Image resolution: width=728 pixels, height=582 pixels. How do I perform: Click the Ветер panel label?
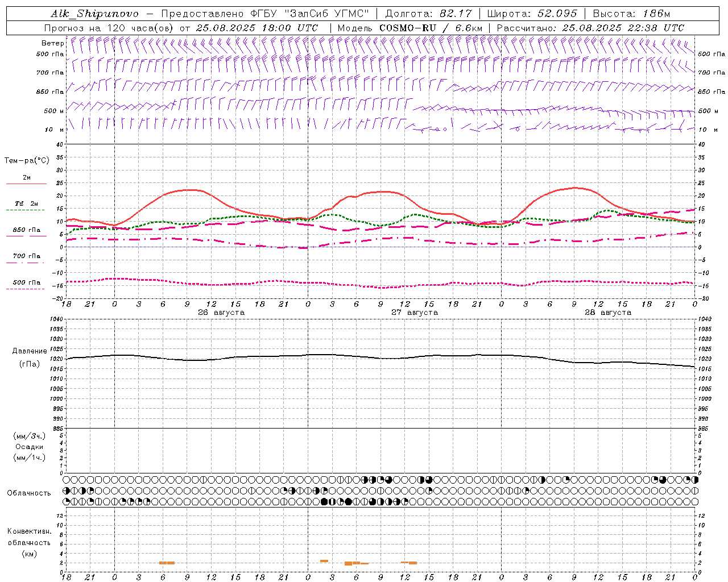52,43
